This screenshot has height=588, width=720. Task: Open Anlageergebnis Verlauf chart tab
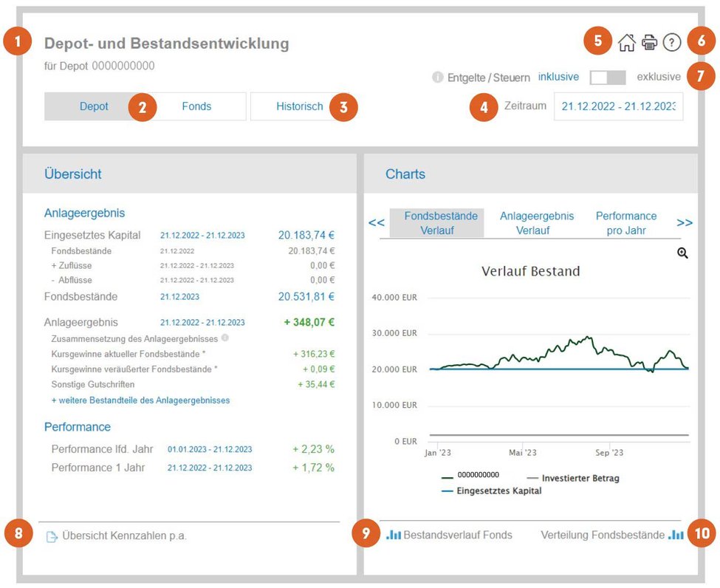[x=536, y=223]
